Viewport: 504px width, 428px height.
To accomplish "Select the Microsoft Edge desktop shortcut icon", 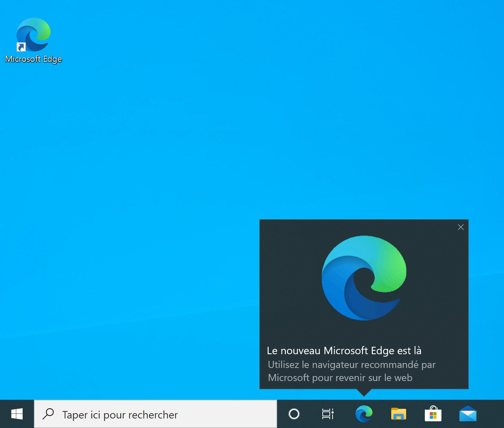I will tap(34, 35).
